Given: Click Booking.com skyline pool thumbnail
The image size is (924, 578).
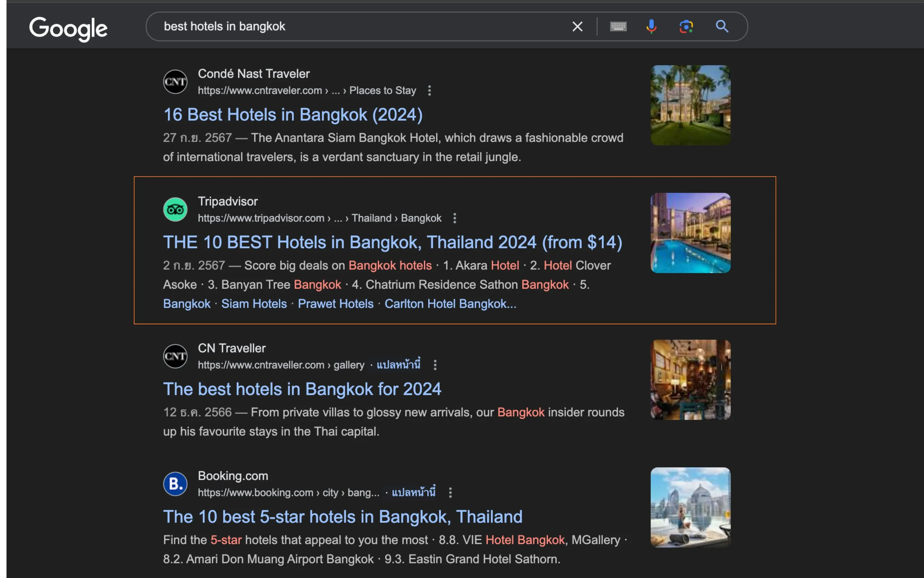Looking at the screenshot, I should click(x=690, y=507).
